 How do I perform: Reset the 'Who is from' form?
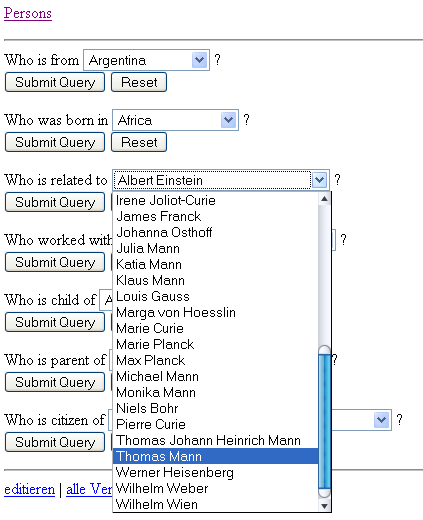point(139,82)
